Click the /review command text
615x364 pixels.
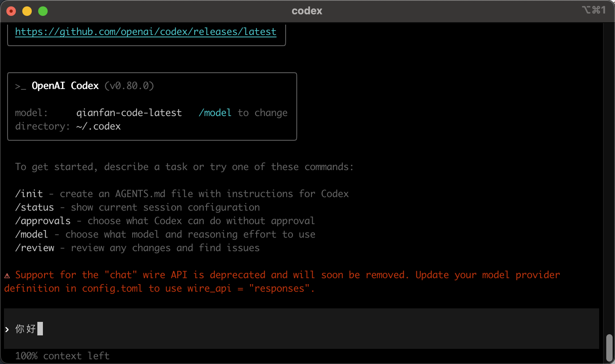35,248
